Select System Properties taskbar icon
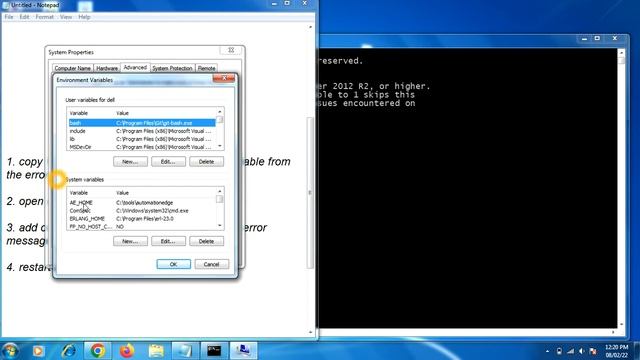 point(243,351)
